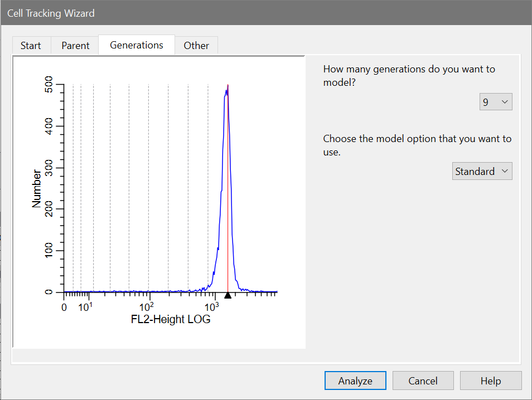
Task: Click the black triangle parent position marker
Action: 228,295
